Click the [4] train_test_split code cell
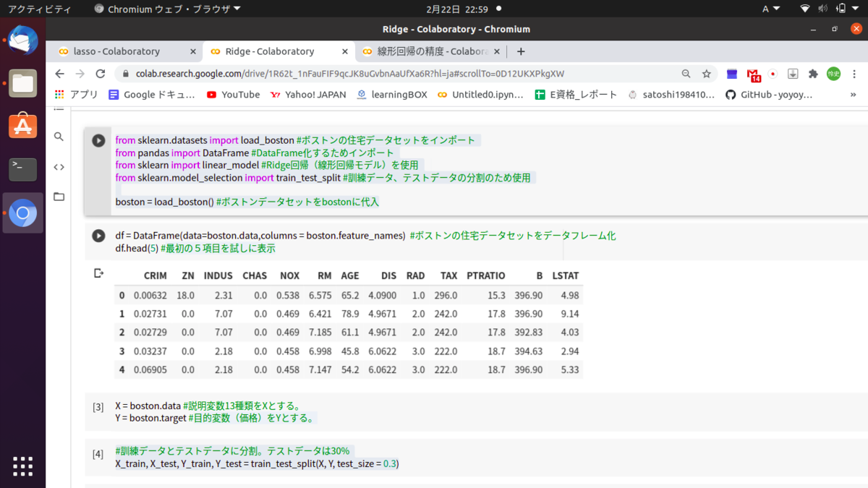 pos(476,457)
